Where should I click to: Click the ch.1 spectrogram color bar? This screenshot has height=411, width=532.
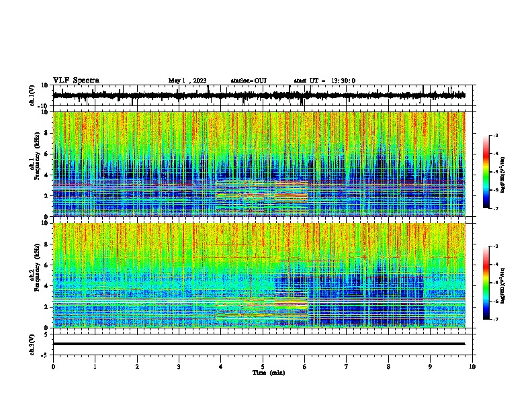[486, 172]
